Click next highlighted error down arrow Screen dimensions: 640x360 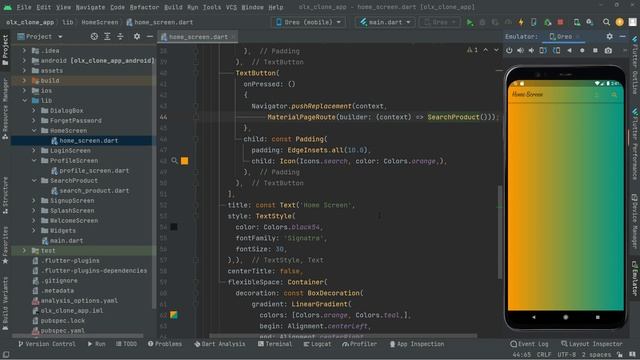pyautogui.click(x=496, y=50)
